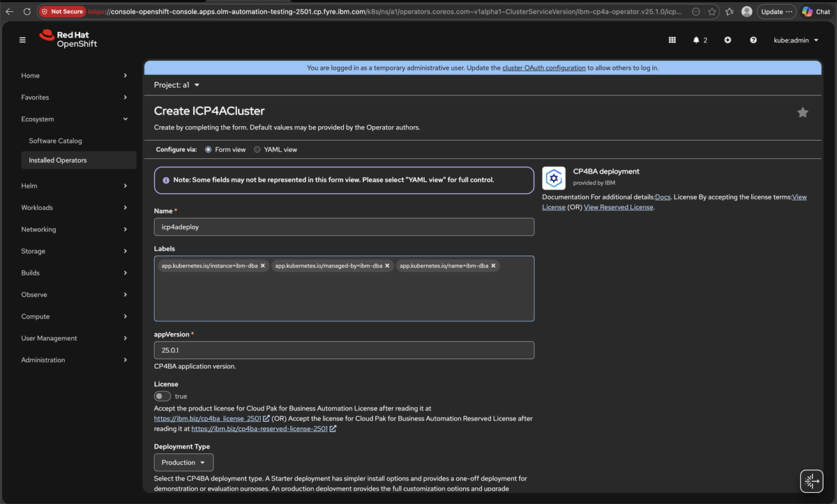Image resolution: width=837 pixels, height=504 pixels.
Task: Open the help question mark icon
Action: (x=753, y=40)
